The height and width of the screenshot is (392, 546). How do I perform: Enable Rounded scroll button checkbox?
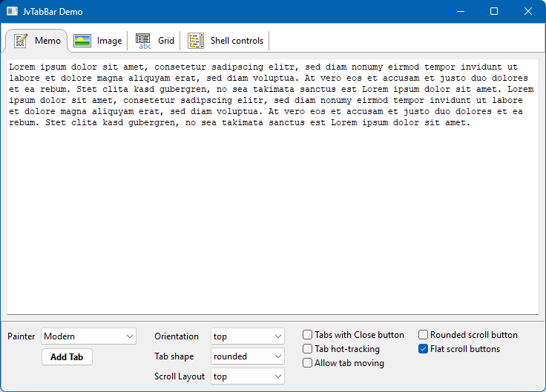tap(423, 335)
